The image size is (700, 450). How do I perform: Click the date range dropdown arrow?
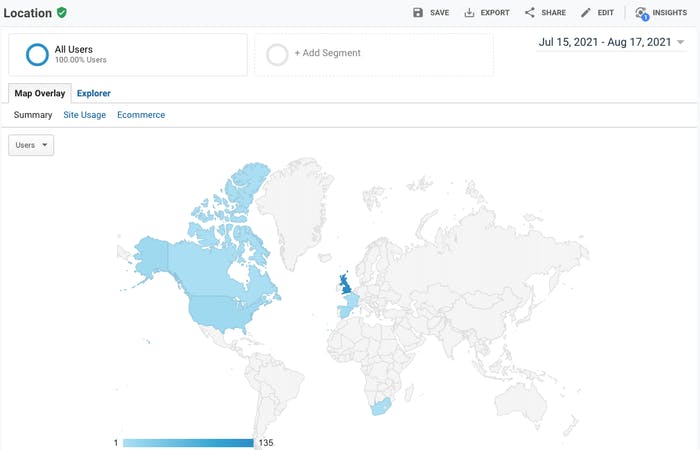[680, 42]
